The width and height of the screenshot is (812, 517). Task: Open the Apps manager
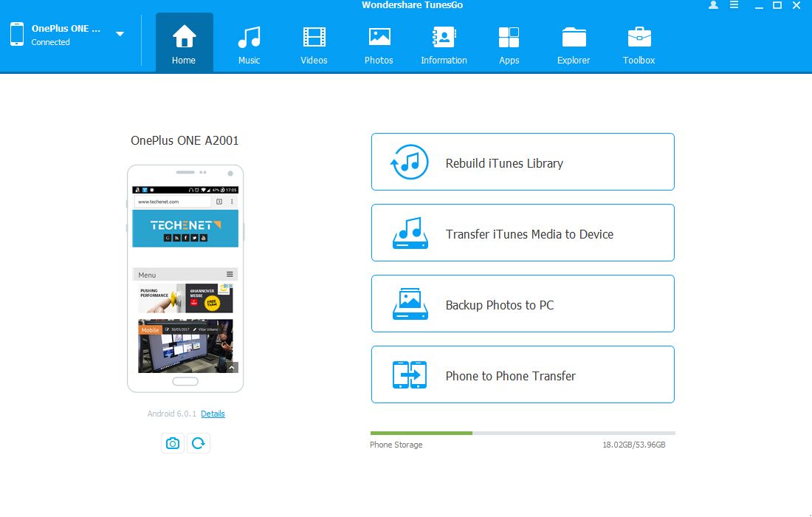[509, 44]
